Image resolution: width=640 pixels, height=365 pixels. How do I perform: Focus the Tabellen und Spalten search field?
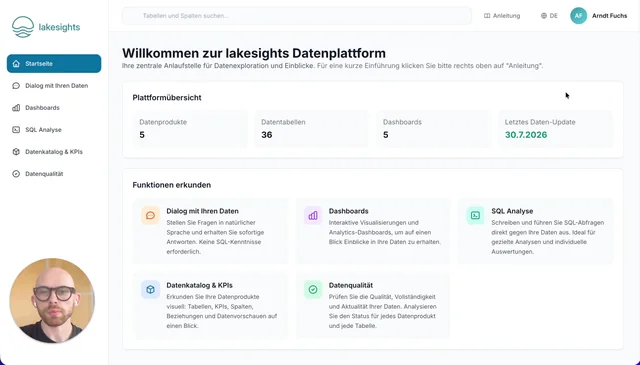pyautogui.click(x=297, y=16)
